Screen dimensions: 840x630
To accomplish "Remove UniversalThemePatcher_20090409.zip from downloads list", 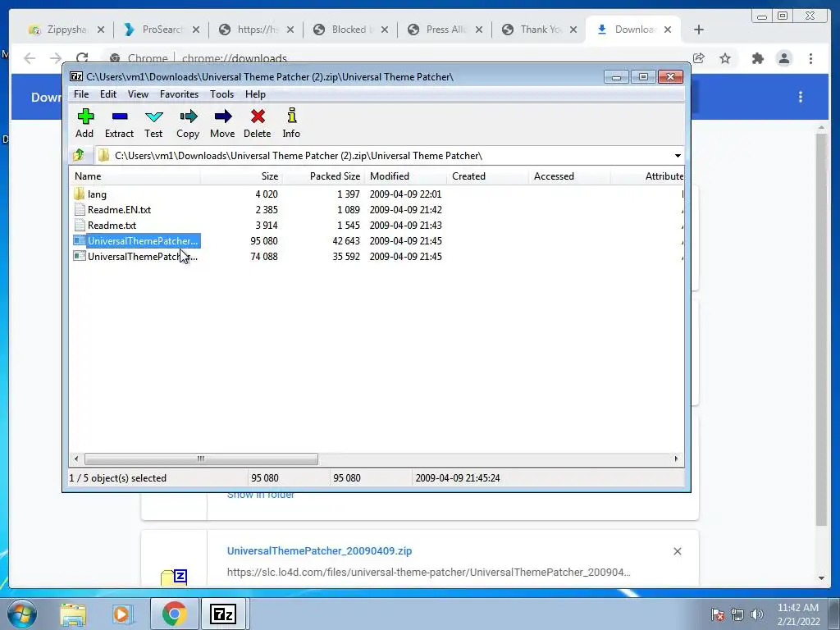I will click(677, 551).
